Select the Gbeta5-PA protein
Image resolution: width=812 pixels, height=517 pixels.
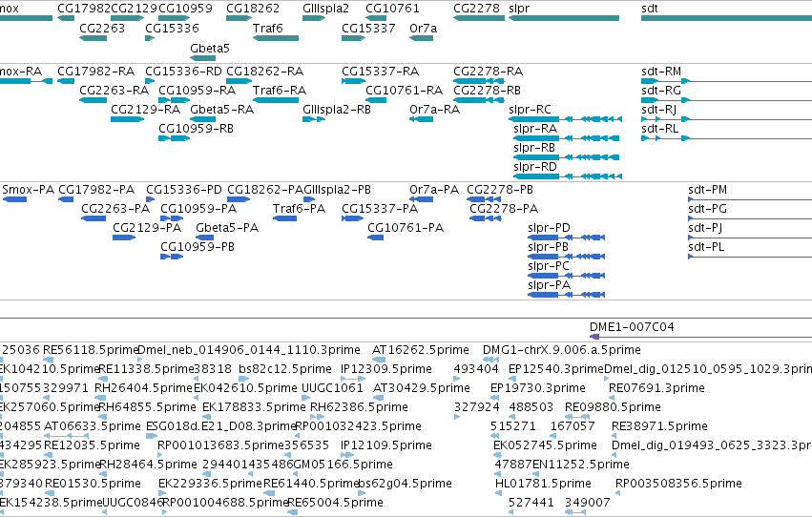[204, 238]
